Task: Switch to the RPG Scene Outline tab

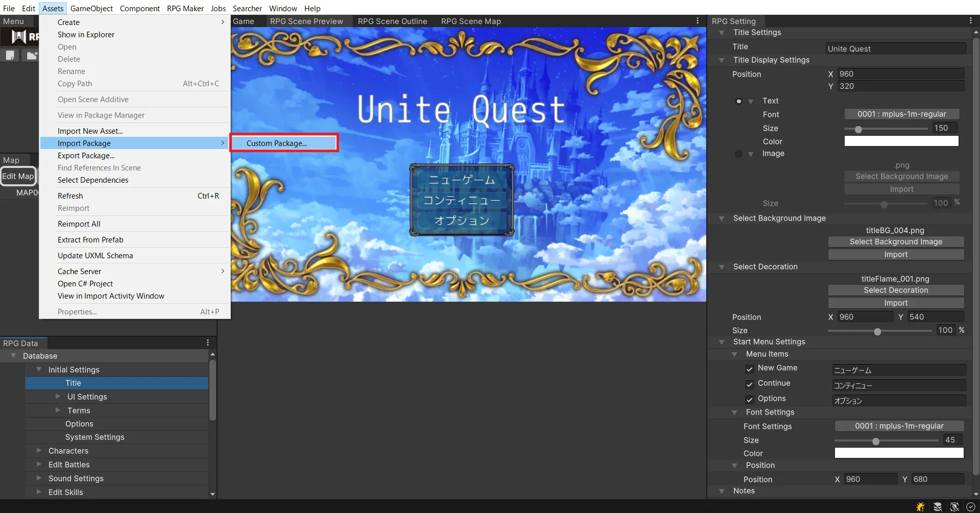Action: coord(392,21)
